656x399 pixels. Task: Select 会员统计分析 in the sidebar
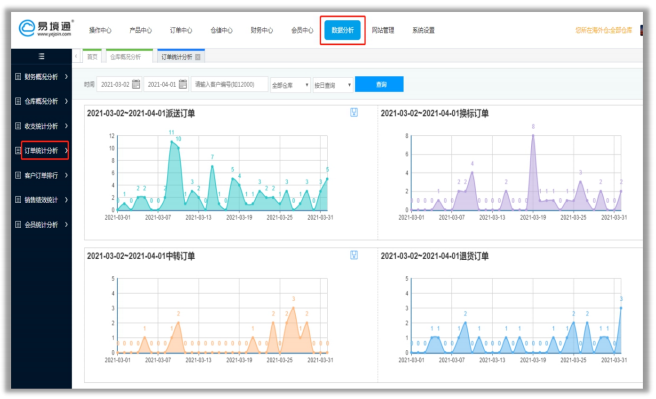click(41, 225)
